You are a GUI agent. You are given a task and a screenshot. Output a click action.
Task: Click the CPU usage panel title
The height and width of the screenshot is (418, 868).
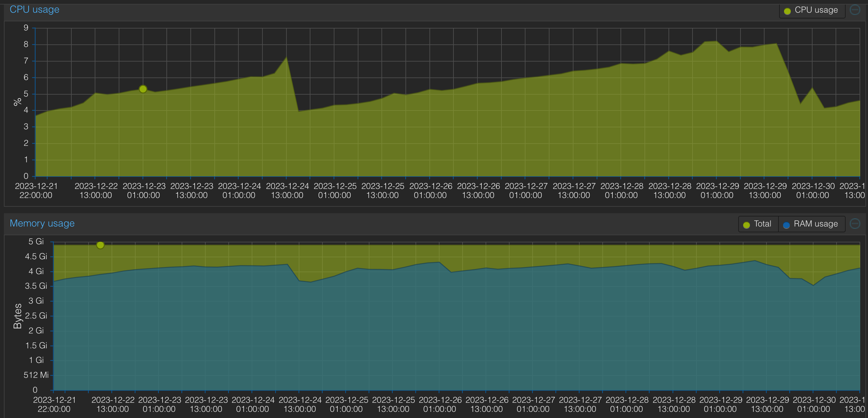(x=34, y=9)
